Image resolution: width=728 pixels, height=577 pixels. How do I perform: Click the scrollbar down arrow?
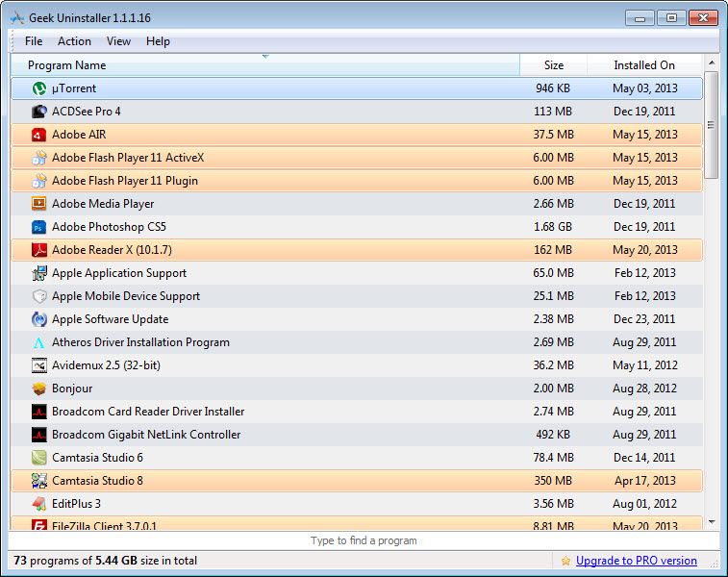(x=712, y=523)
